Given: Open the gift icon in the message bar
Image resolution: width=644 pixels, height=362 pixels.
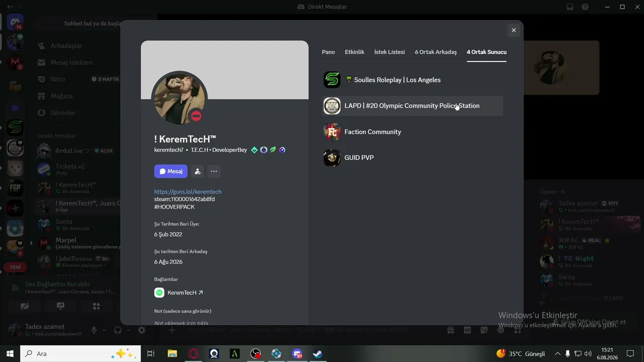Looking at the screenshot, I should coord(451,330).
